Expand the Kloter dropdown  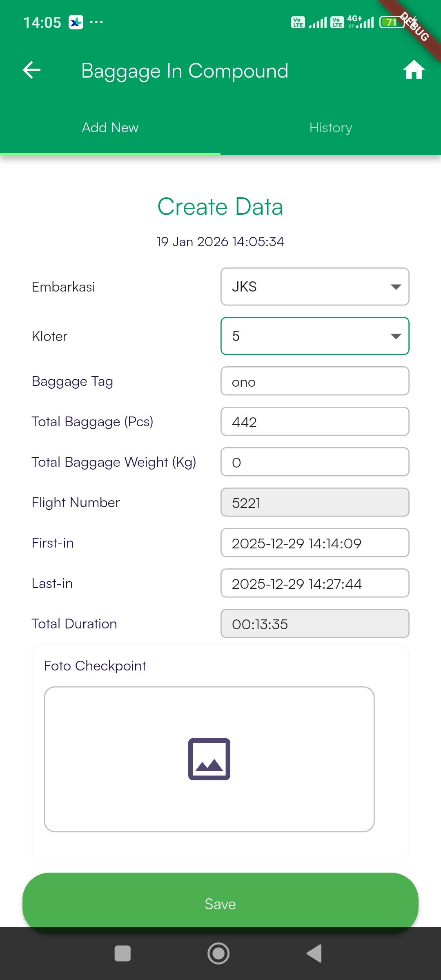click(315, 336)
